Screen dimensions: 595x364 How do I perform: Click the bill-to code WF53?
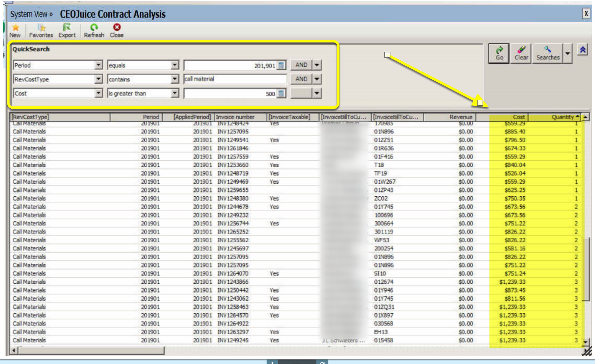[x=381, y=240]
